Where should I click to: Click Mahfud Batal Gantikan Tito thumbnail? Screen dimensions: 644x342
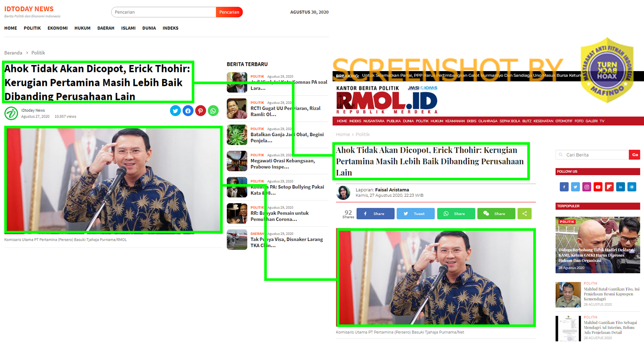pyautogui.click(x=568, y=295)
